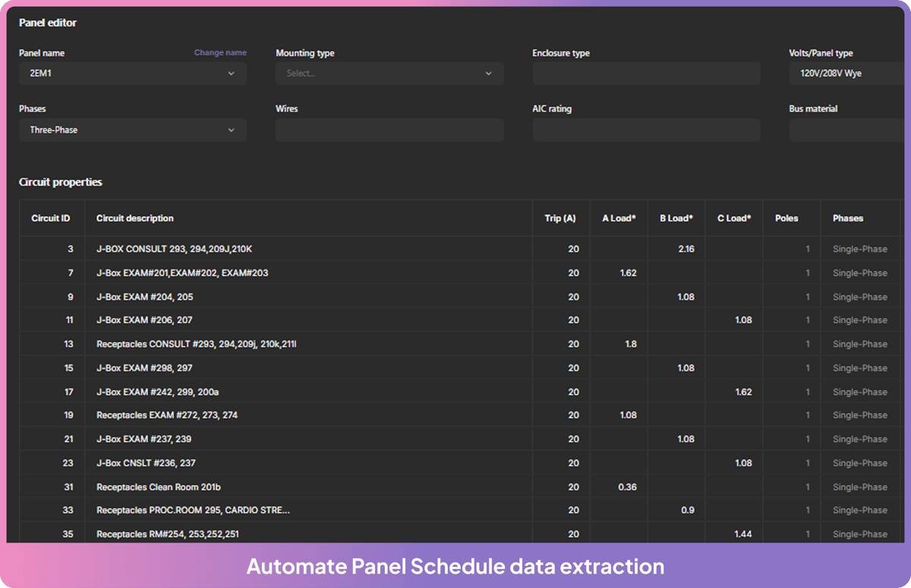Viewport: 911px width, 588px height.
Task: Click the Change name link
Action: [220, 53]
